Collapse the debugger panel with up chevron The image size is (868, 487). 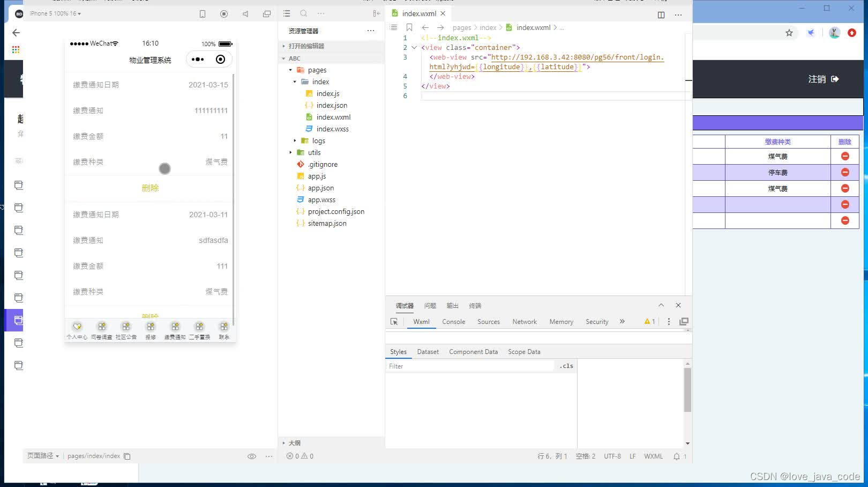[661, 305]
